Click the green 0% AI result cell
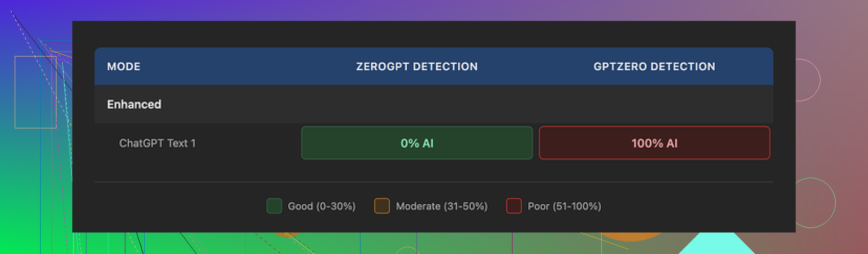Viewport: 868px width, 254px height. click(x=417, y=143)
